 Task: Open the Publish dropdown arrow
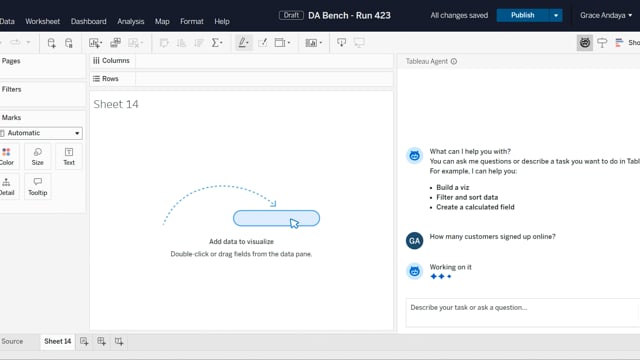point(556,16)
